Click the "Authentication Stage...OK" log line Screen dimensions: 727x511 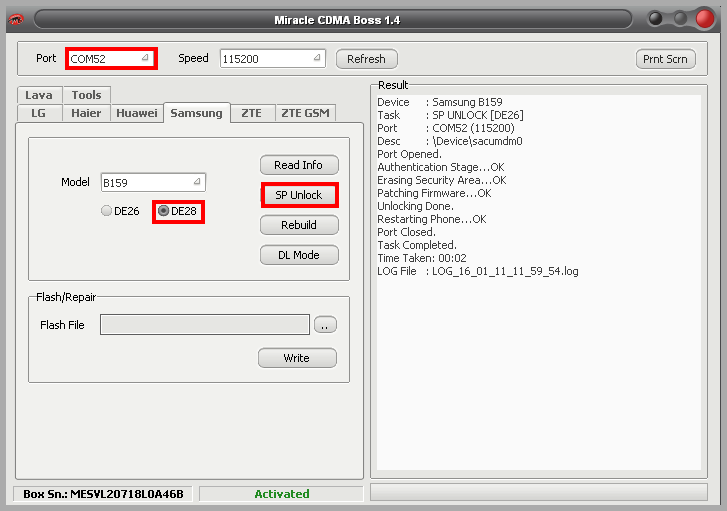(x=440, y=167)
